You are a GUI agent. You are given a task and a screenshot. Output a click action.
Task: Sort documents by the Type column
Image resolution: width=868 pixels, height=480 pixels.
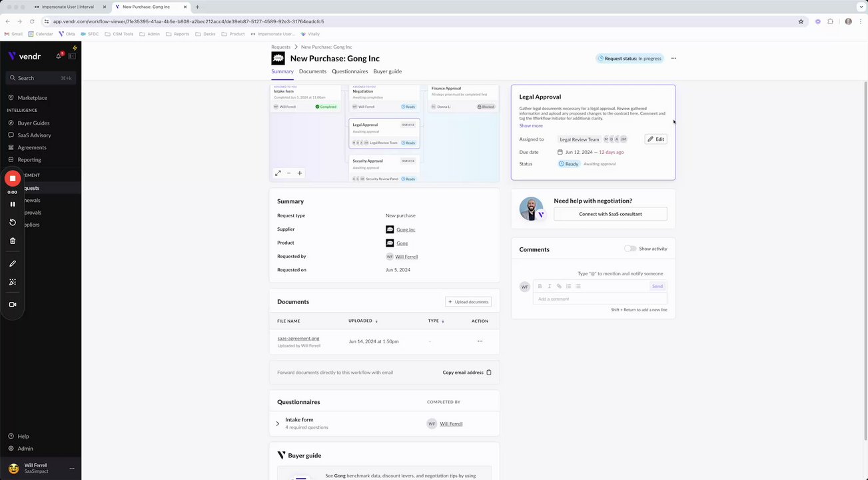436,321
